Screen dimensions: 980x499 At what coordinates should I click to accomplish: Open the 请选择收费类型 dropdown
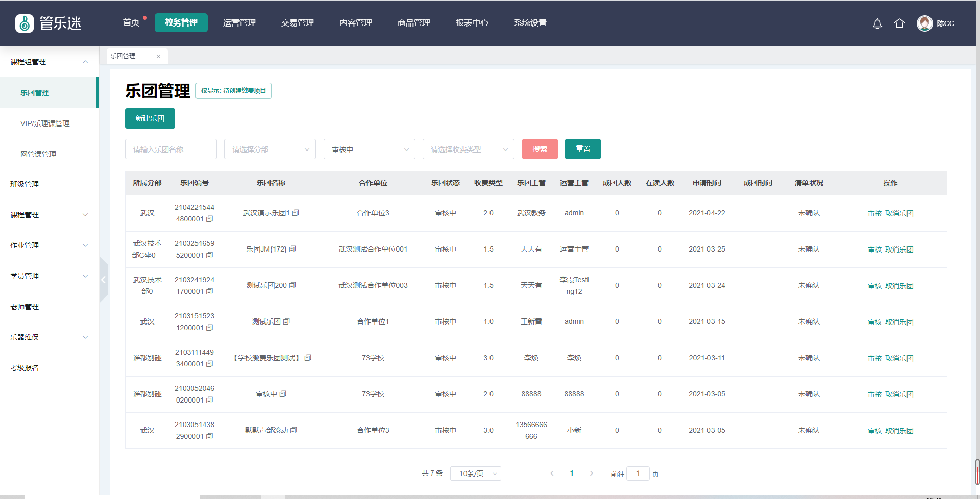[468, 149]
